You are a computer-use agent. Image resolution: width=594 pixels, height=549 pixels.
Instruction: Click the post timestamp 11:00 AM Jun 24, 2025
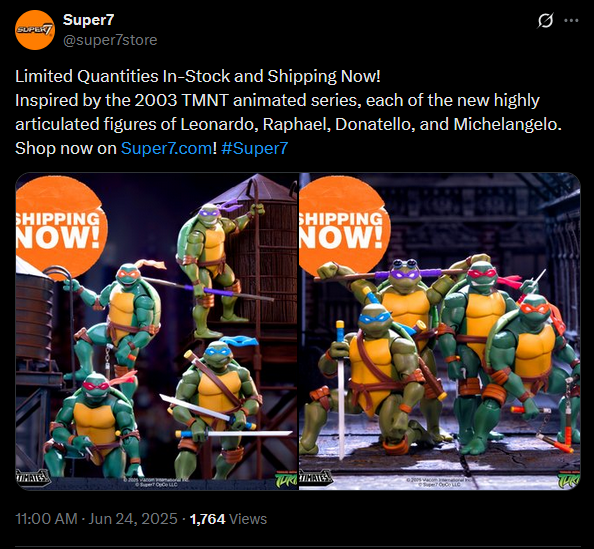[x=96, y=519]
